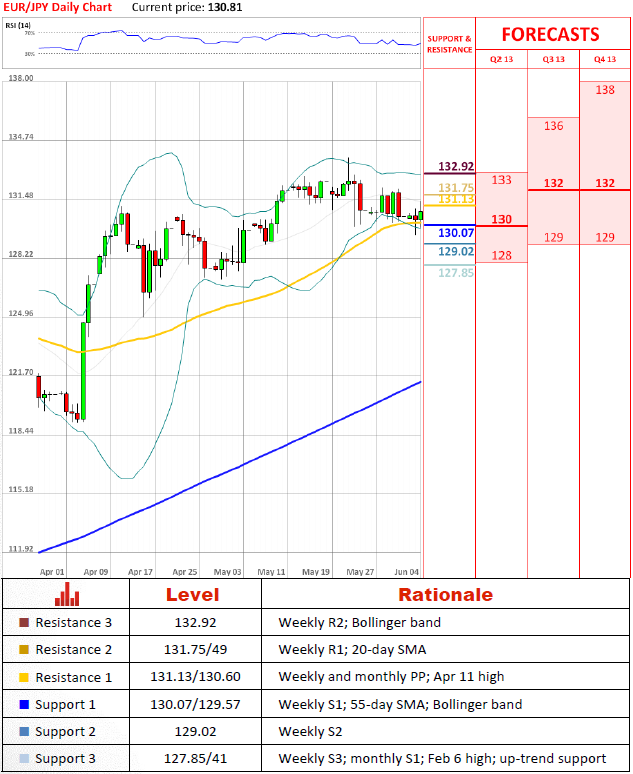Click the 'Level' table column header
This screenshot has height=774, width=633.
pyautogui.click(x=193, y=595)
